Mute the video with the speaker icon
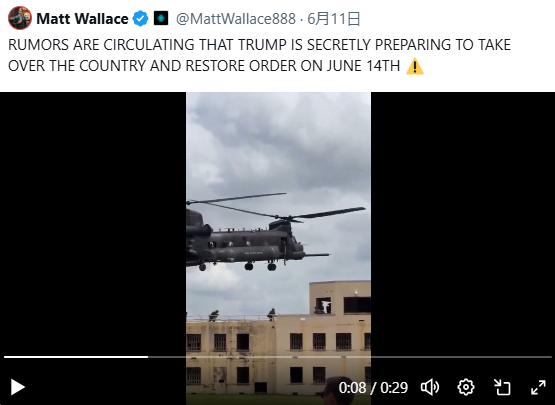This screenshot has height=405, width=555. (430, 387)
